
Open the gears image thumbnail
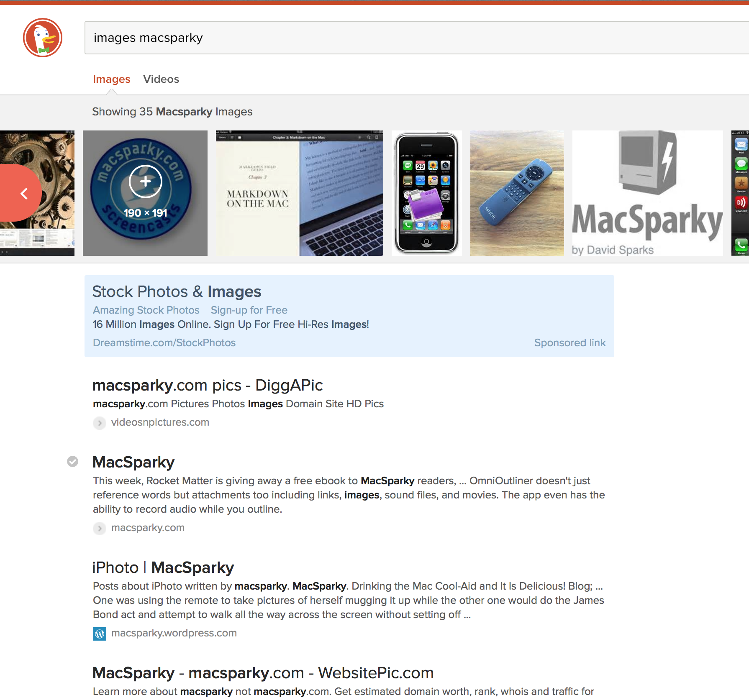pyautogui.click(x=37, y=193)
